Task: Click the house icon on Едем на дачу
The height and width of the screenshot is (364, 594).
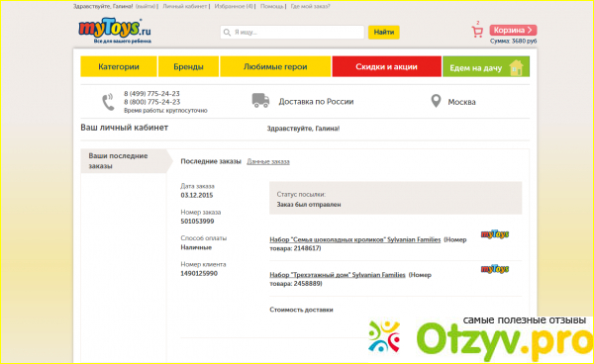Action: [517, 67]
